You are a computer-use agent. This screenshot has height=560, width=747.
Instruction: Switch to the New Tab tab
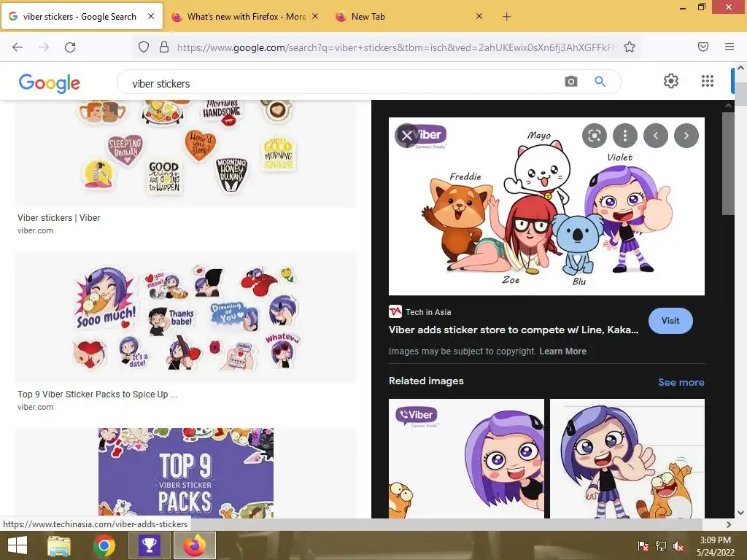click(409, 17)
